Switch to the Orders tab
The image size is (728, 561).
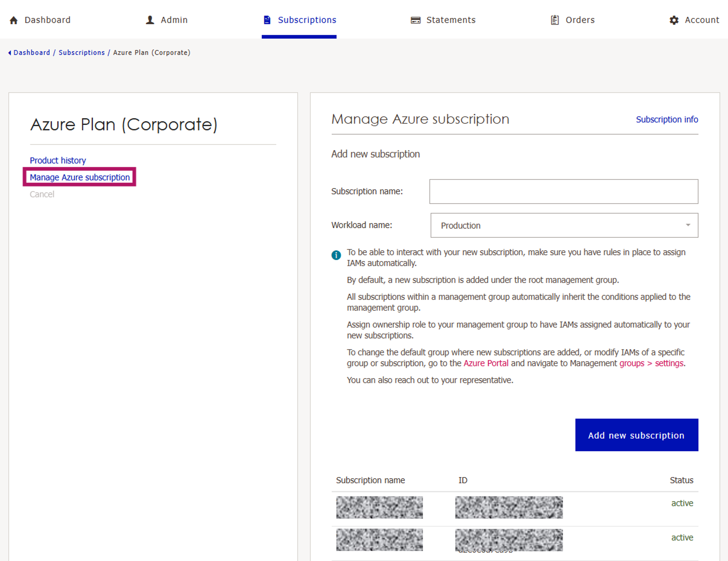point(580,20)
